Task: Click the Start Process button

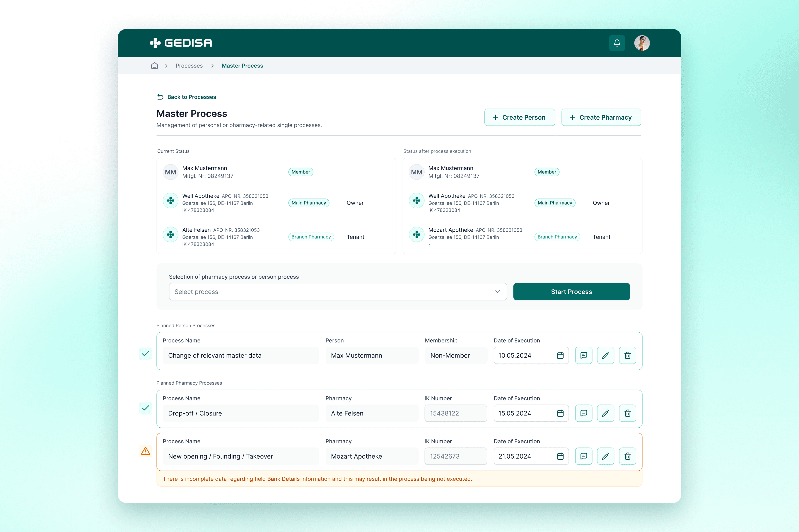Action: tap(571, 292)
